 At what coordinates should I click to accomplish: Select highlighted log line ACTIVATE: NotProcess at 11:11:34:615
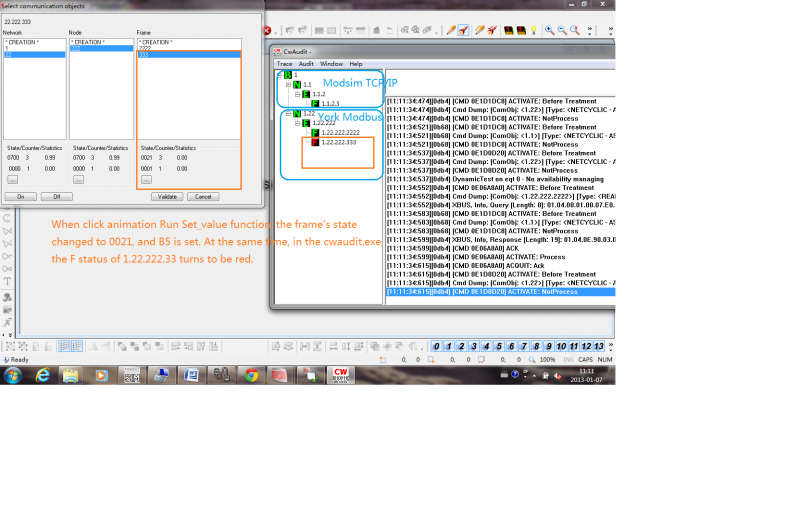pos(501,292)
